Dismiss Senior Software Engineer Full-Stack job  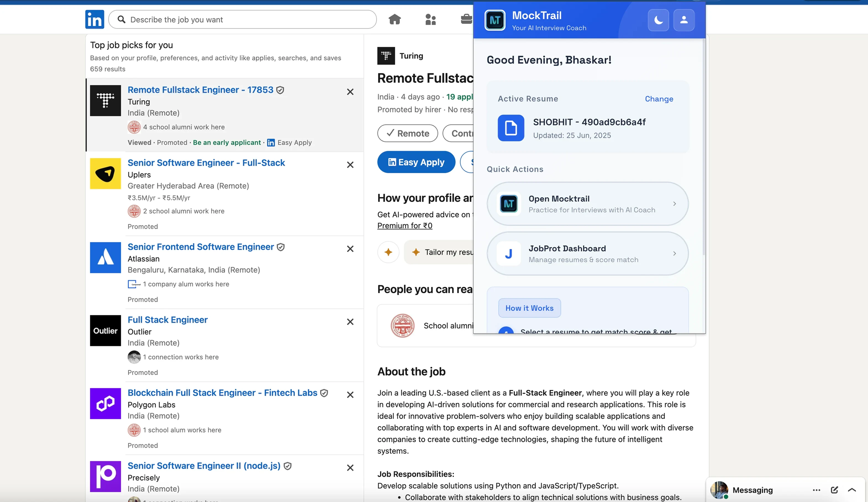click(350, 165)
